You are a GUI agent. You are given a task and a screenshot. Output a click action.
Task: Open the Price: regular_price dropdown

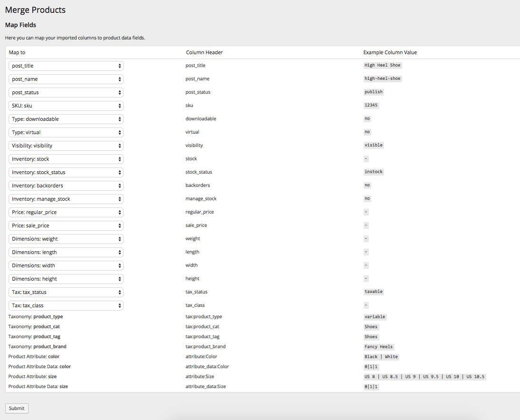(66, 212)
